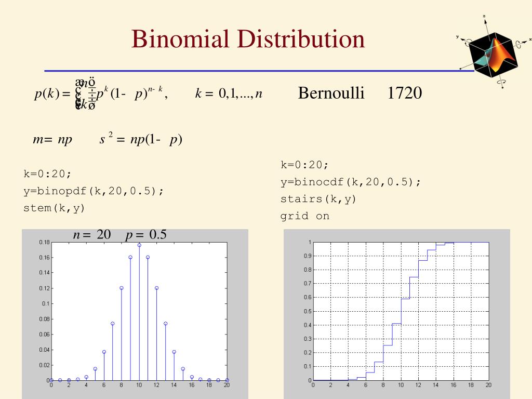The width and height of the screenshot is (532, 399).
Task: Click the 'y=binocdf(k,20,0.5);' code line
Action: (351, 182)
